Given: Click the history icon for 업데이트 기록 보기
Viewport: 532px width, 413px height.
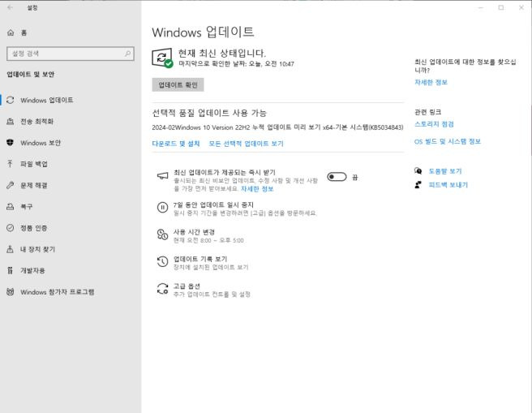Looking at the screenshot, I should 162,261.
